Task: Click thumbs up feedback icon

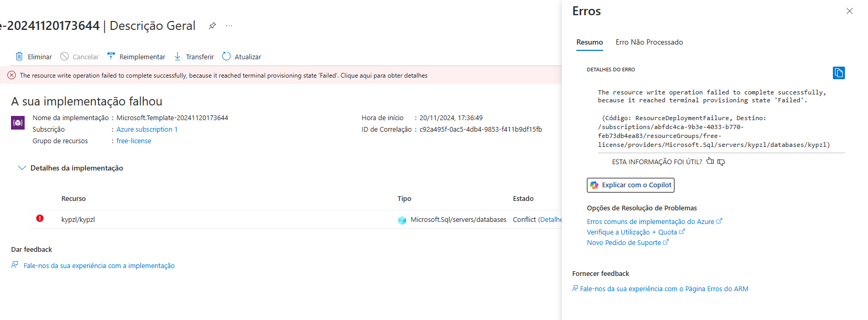Action: point(710,161)
